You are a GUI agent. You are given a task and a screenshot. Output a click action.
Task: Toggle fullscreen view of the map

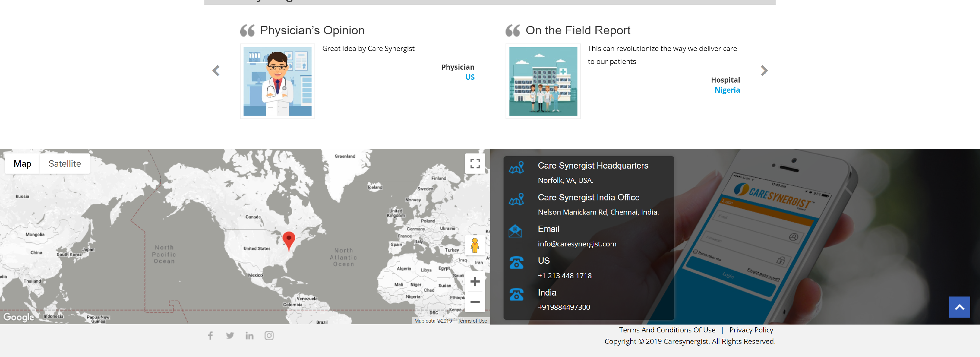(x=475, y=164)
